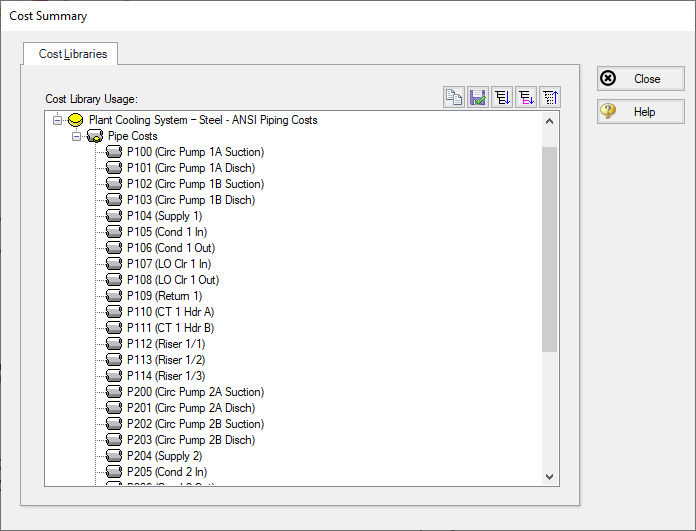
Task: Select the P113 (Riser 1/2) row
Action: (x=166, y=360)
